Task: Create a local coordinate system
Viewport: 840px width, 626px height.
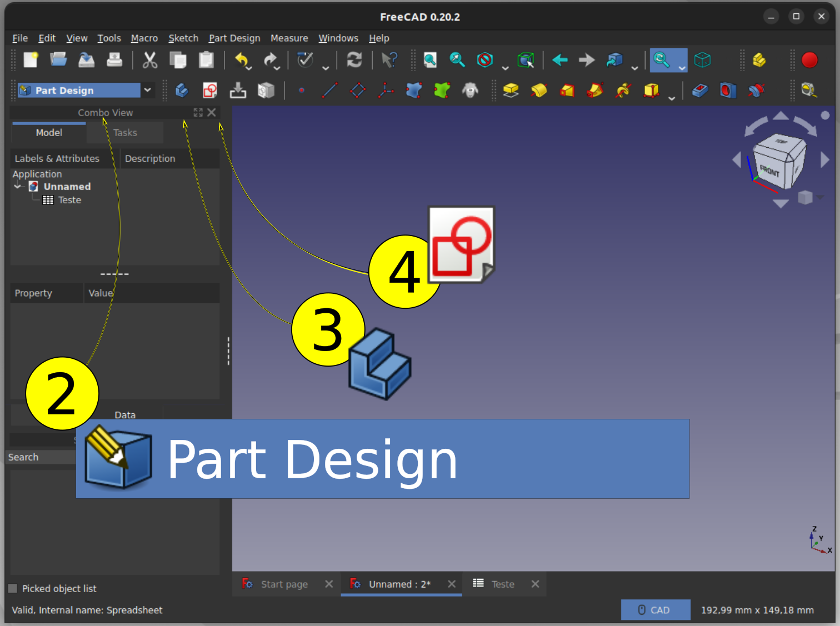Action: [x=386, y=90]
